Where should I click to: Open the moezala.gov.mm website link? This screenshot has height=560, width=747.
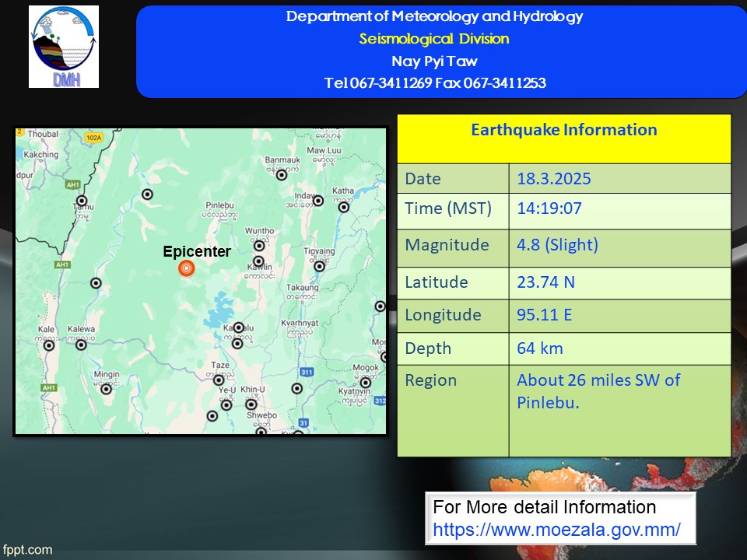(x=556, y=530)
